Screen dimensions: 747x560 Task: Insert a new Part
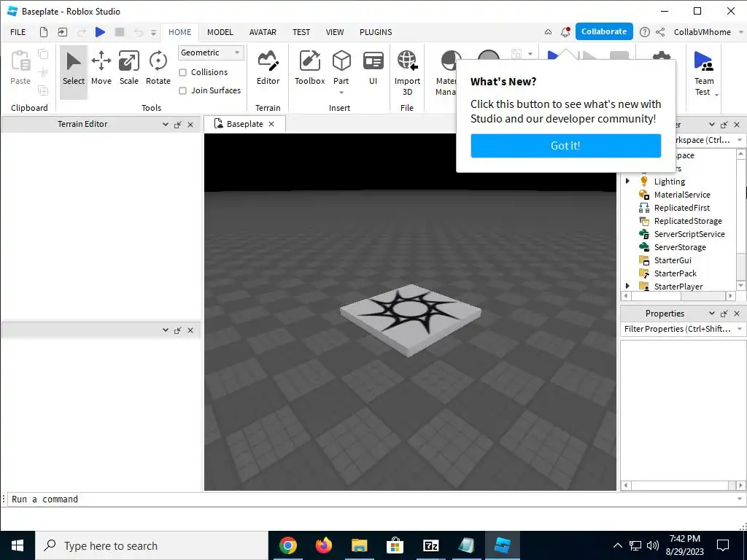pos(341,65)
